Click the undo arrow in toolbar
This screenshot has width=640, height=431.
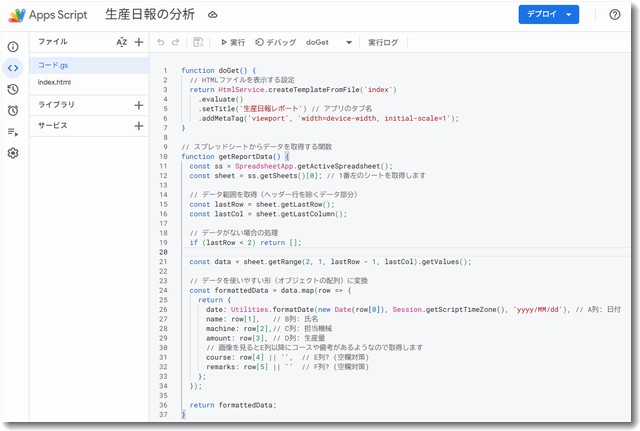161,43
